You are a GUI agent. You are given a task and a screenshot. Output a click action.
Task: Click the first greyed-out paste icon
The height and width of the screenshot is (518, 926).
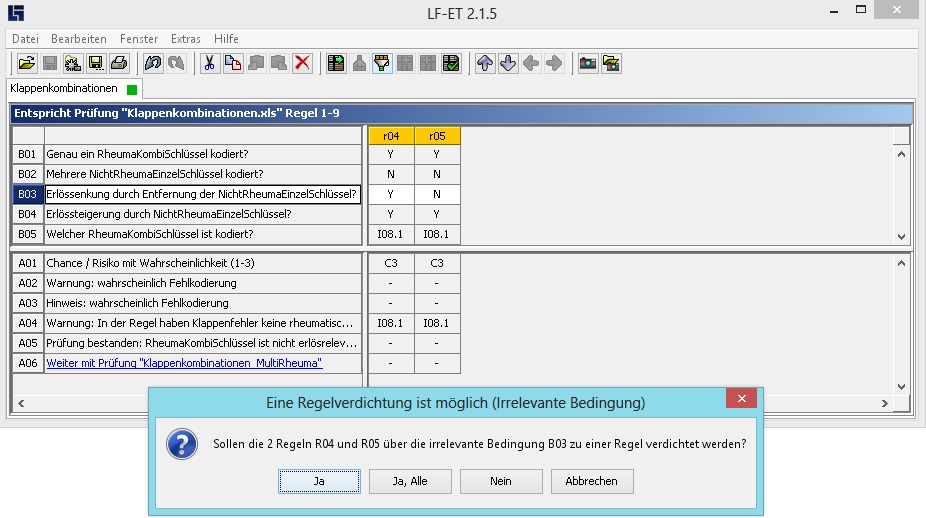[256, 63]
